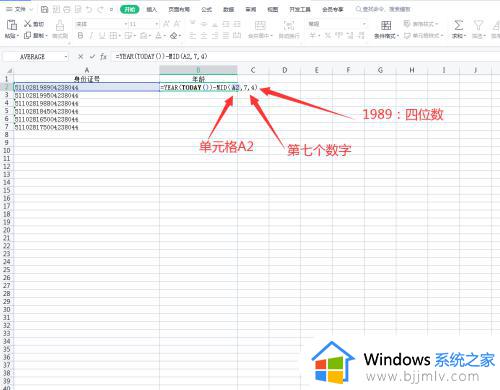This screenshot has height=390, width=500.
Task: Toggle Italic formatting
Action: pyautogui.click(x=91, y=35)
